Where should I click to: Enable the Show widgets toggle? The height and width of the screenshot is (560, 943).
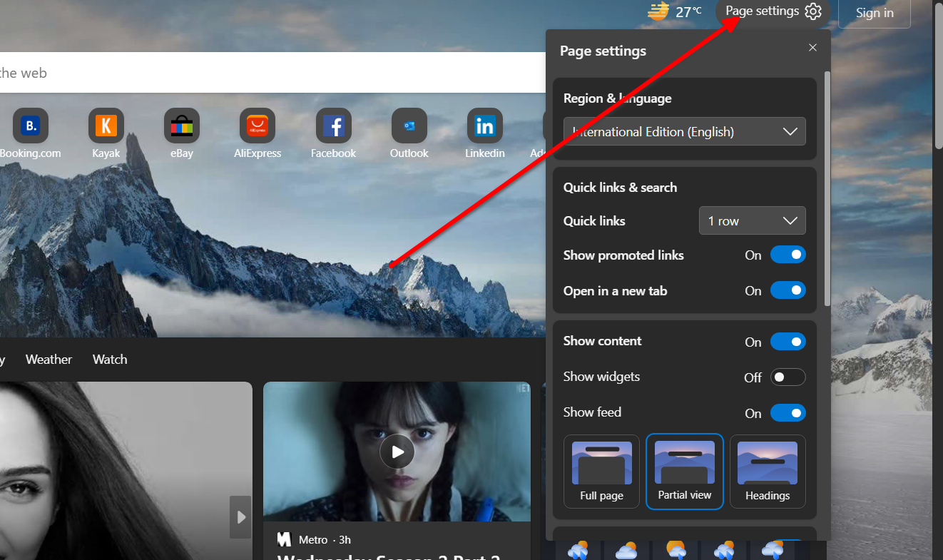(x=787, y=377)
